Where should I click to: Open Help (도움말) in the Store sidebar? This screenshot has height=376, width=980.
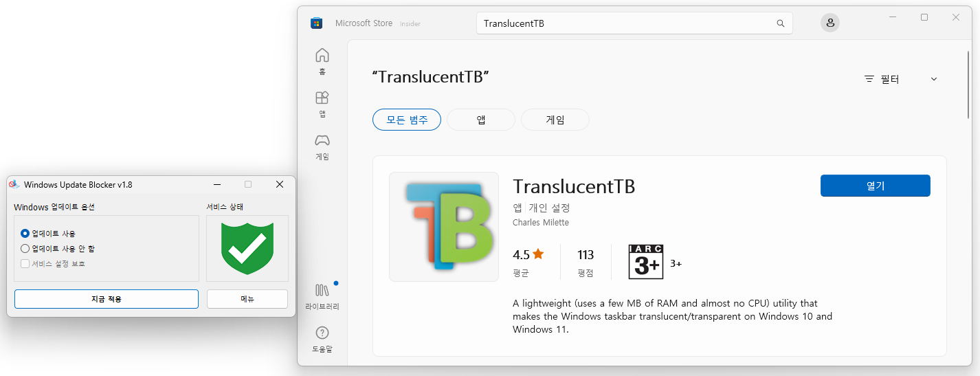click(322, 339)
